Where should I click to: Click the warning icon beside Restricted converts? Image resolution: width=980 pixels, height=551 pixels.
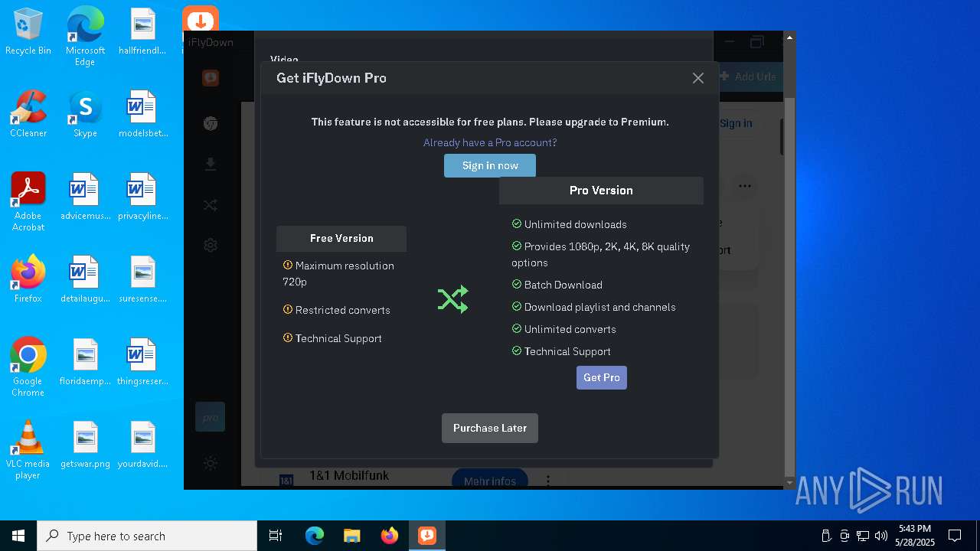coord(288,309)
